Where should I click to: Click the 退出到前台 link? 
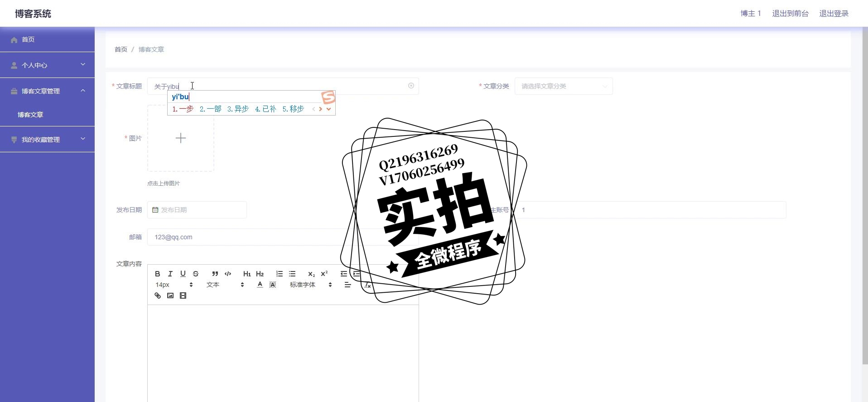pyautogui.click(x=790, y=14)
